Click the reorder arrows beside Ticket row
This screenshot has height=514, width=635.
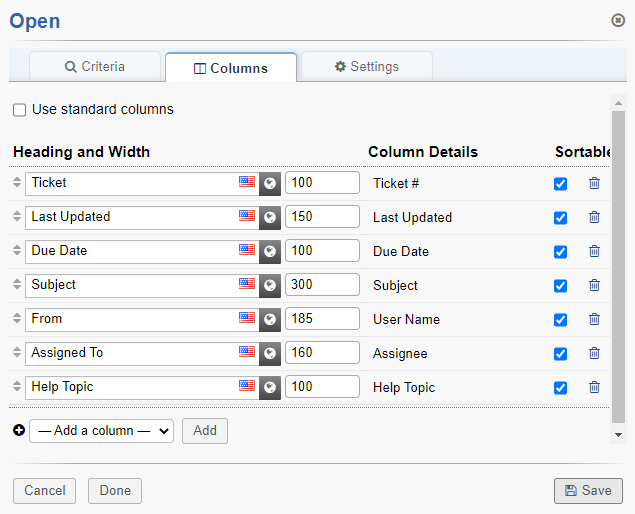[x=17, y=183]
